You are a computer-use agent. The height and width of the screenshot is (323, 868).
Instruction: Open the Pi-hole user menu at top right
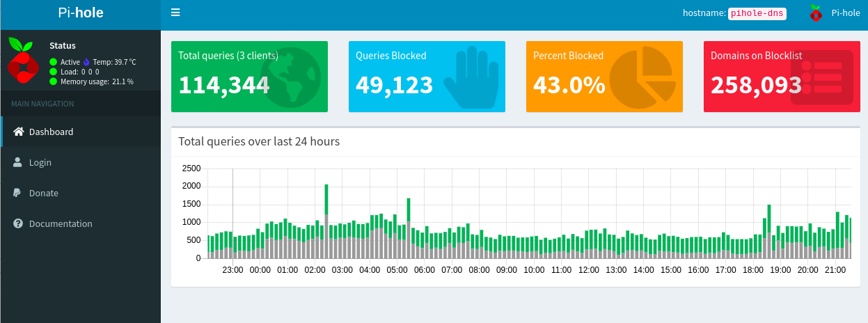pos(835,13)
